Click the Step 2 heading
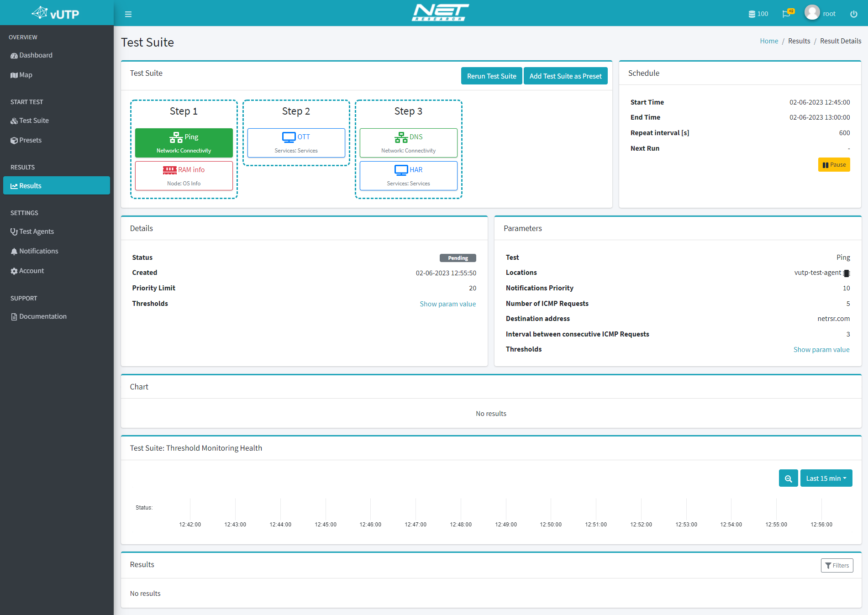Screen dimensions: 868x615 tap(296, 111)
